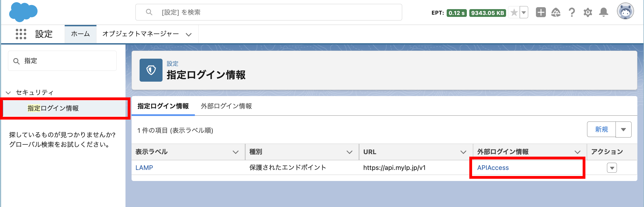Open the help question mark icon
Image resolution: width=644 pixels, height=207 pixels.
coord(572,12)
